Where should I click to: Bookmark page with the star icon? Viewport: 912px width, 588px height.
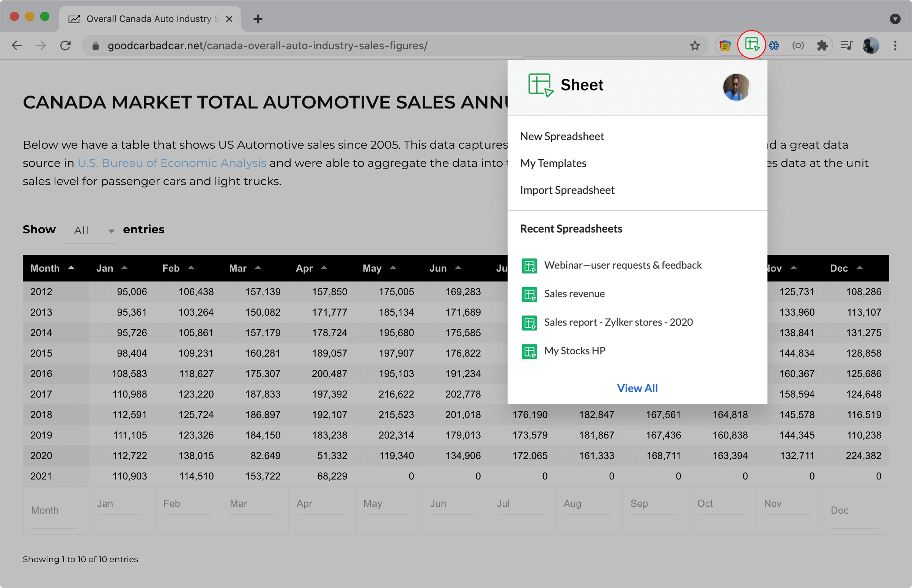(x=694, y=46)
